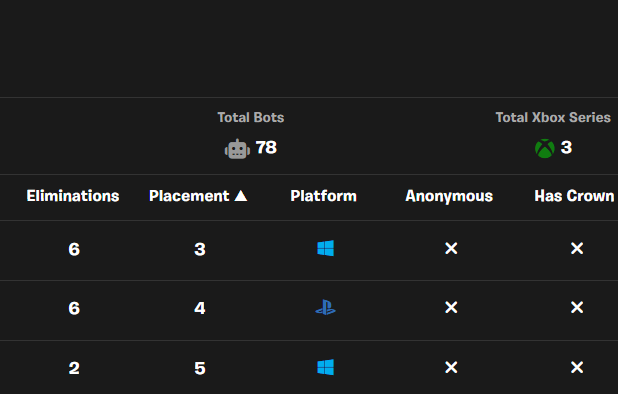The image size is (618, 394).
Task: Sort table by Eliminations column
Action: click(73, 196)
